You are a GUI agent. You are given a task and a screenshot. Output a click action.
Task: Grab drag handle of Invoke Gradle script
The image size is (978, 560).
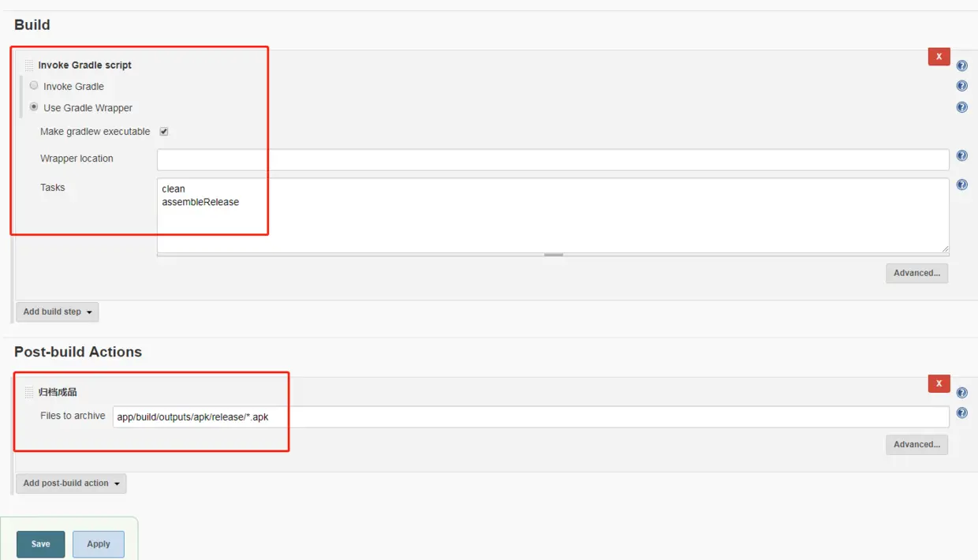pos(29,65)
